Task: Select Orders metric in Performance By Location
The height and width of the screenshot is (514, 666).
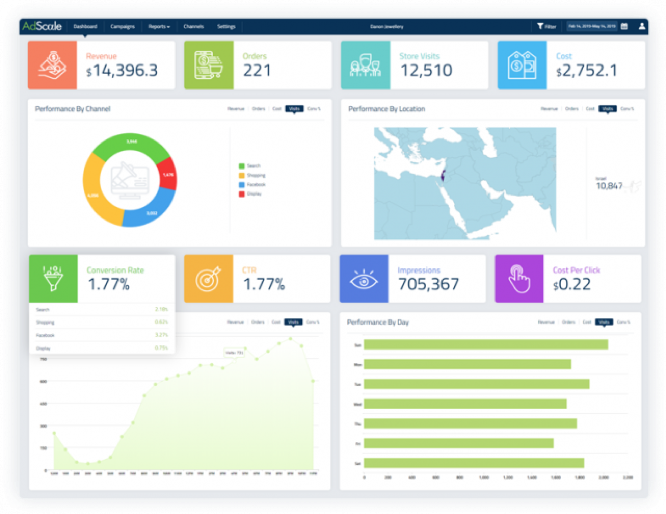Action: [x=572, y=108]
